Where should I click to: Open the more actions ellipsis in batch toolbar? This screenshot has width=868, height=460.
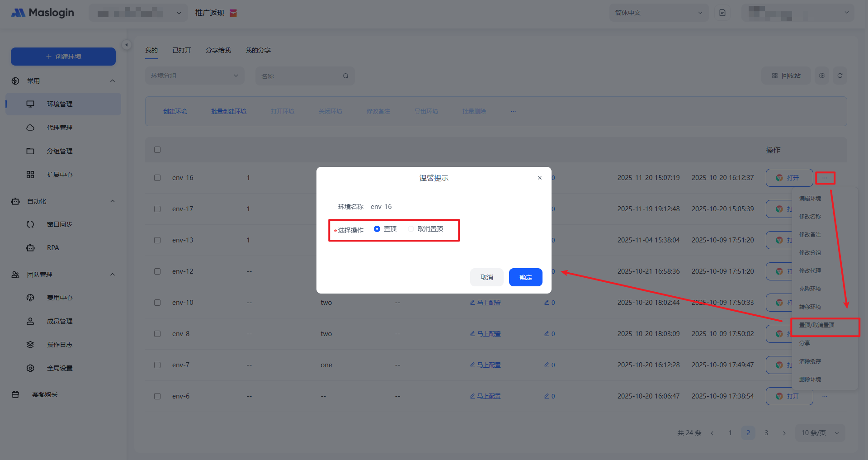point(513,111)
